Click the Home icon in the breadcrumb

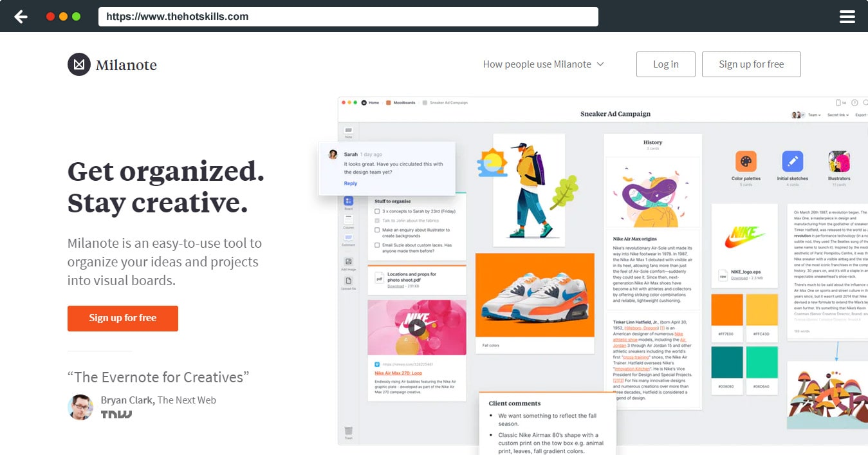364,103
